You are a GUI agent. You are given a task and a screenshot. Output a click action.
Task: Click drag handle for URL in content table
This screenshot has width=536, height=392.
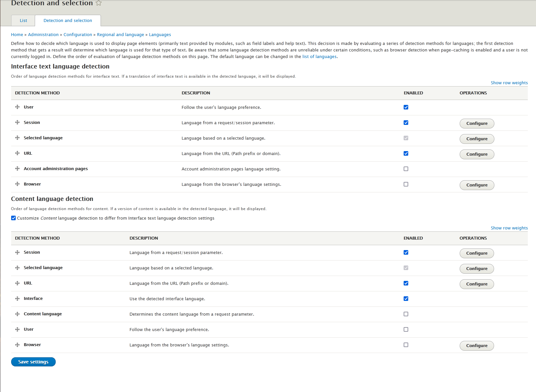click(x=17, y=283)
